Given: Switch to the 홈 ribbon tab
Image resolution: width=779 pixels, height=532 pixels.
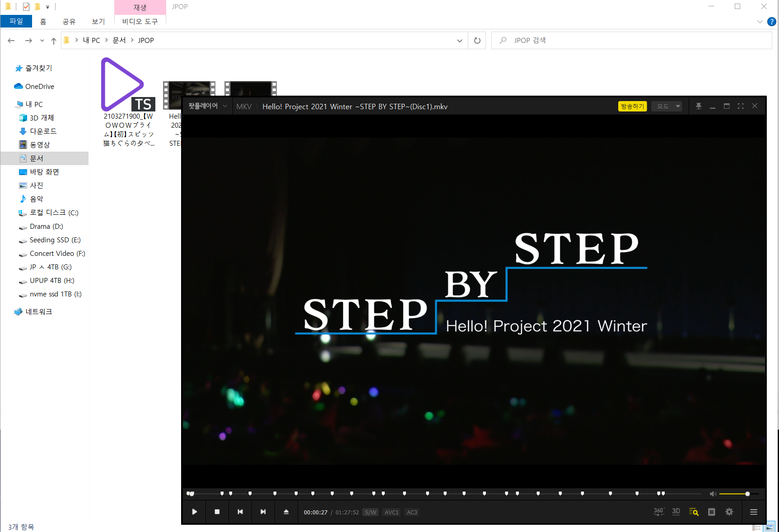Looking at the screenshot, I should 43,21.
